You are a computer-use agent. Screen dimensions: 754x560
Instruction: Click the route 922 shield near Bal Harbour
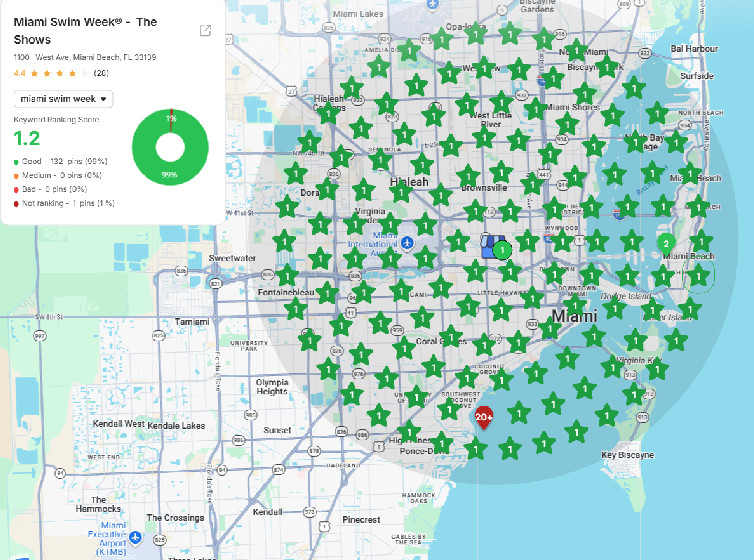tap(645, 53)
